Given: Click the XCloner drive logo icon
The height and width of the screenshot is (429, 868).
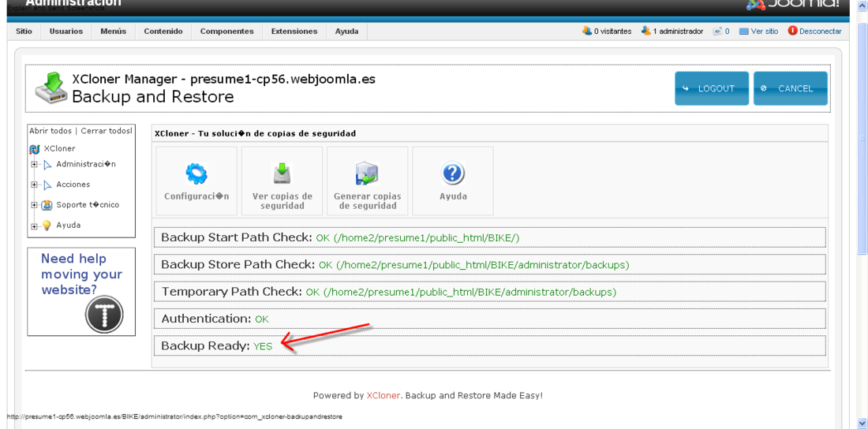Looking at the screenshot, I should tap(51, 88).
